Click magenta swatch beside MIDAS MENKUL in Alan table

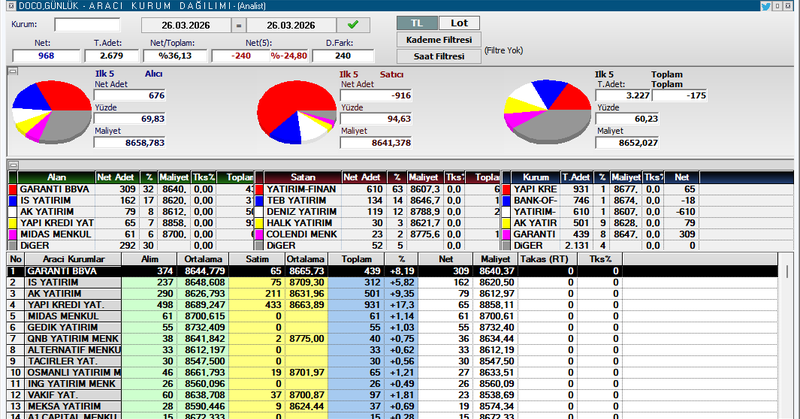click(13, 234)
